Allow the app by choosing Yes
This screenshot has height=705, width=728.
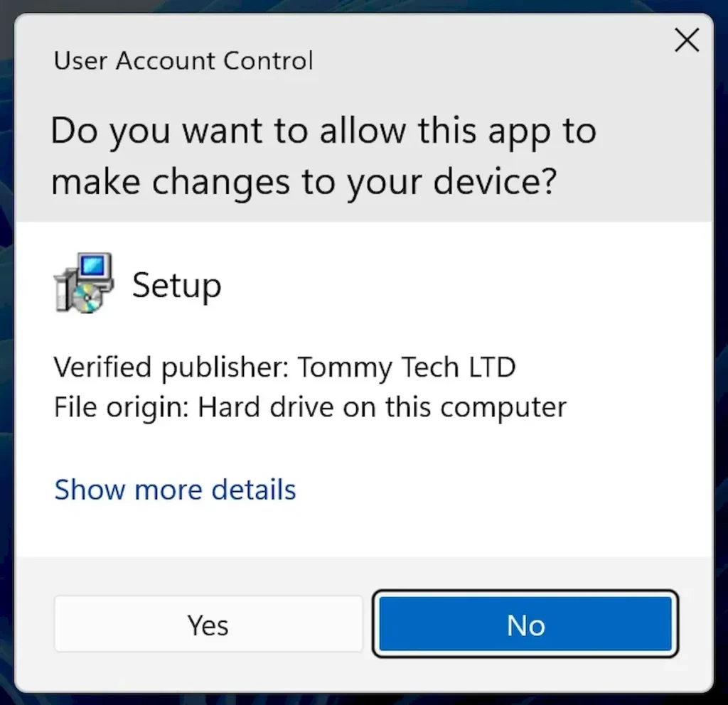208,624
